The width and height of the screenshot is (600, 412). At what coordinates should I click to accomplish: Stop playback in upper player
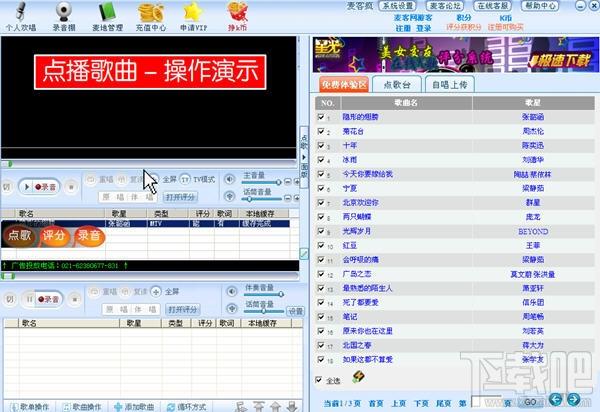click(x=71, y=187)
